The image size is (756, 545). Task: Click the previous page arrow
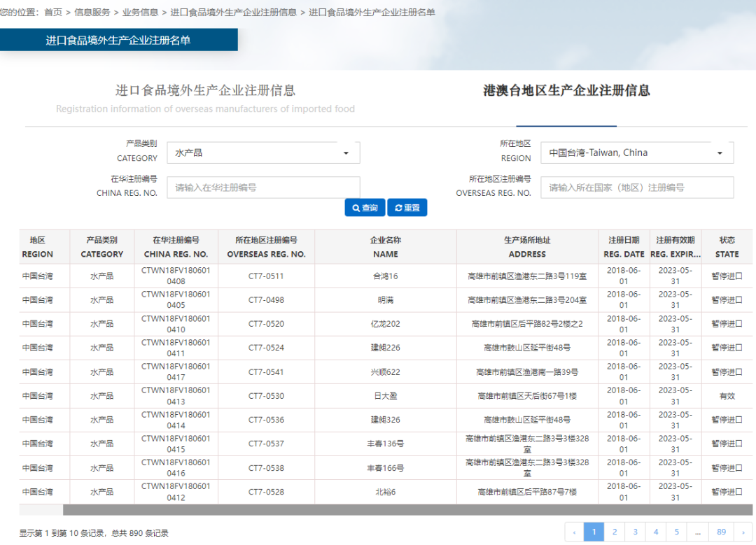coord(574,532)
